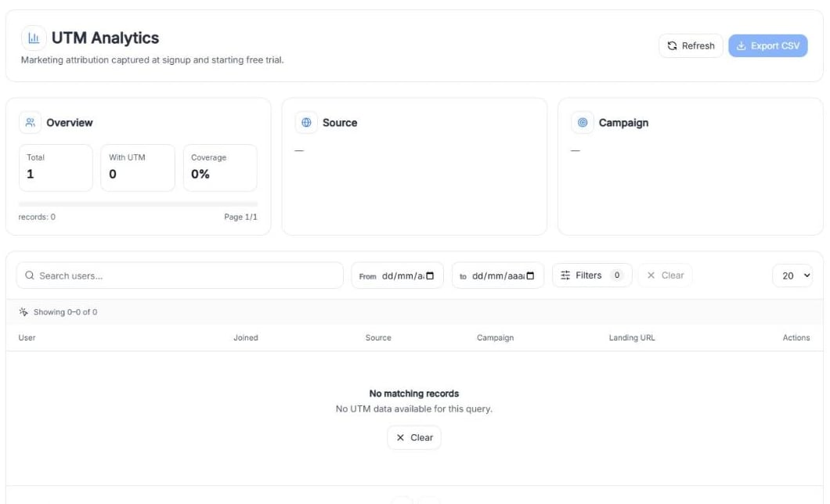
Task: Click the Joined column header
Action: (246, 338)
